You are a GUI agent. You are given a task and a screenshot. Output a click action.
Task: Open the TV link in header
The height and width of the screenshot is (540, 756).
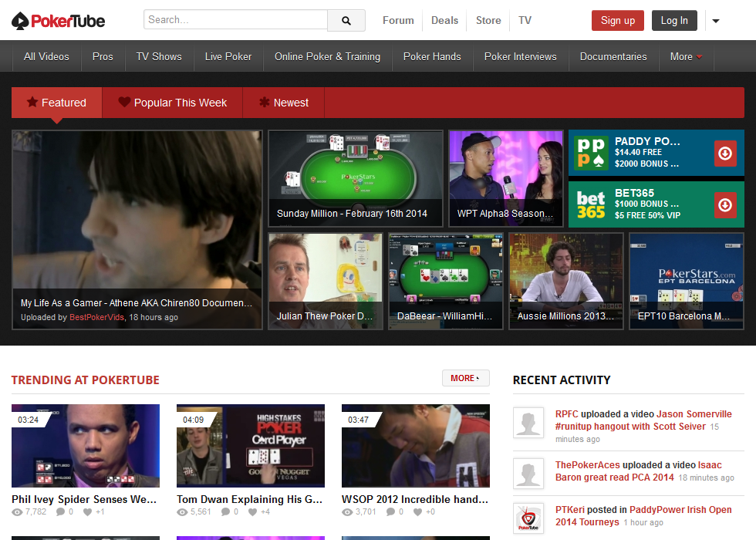point(525,20)
